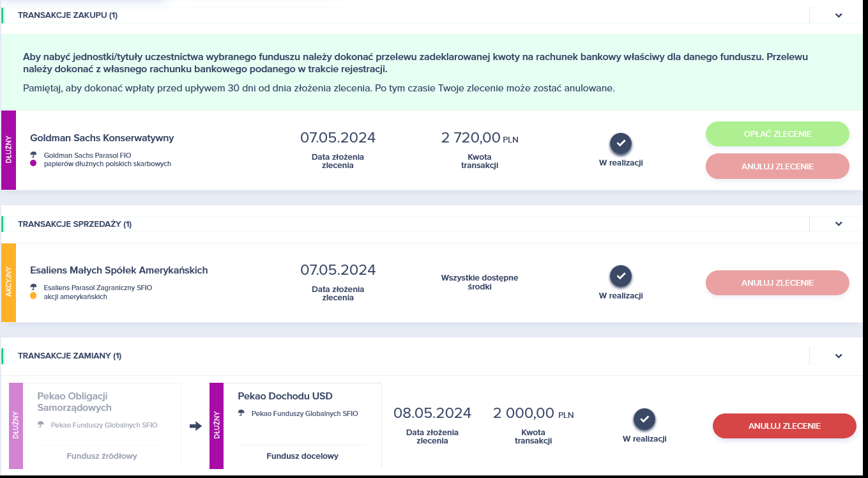
Task: Click the Goldman Sachs Parasol FIO label
Action: click(88, 155)
